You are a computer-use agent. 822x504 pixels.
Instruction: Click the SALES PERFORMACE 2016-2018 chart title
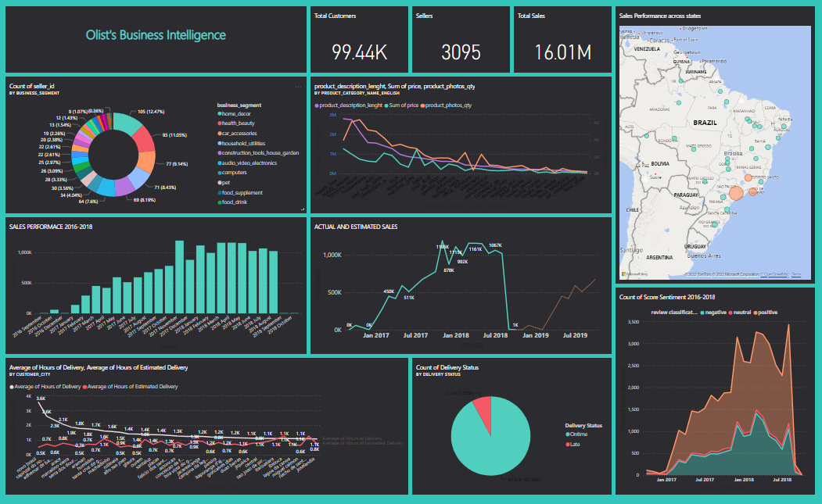point(50,227)
